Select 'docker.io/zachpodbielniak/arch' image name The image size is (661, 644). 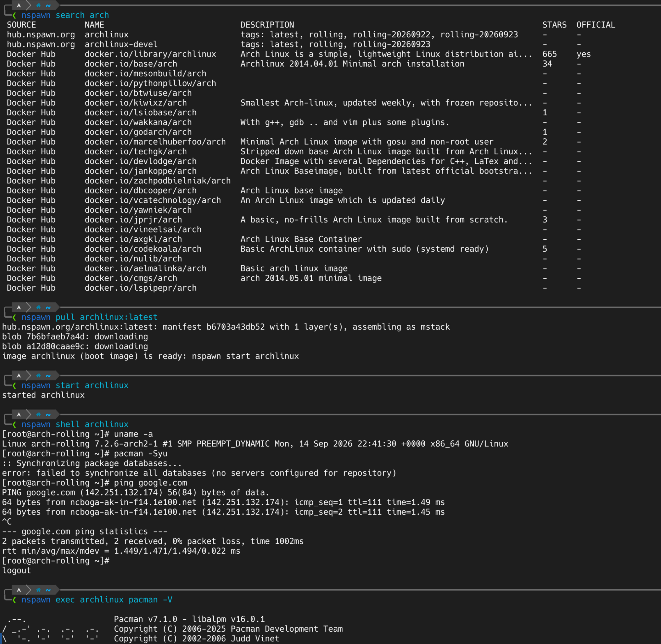[x=157, y=181]
